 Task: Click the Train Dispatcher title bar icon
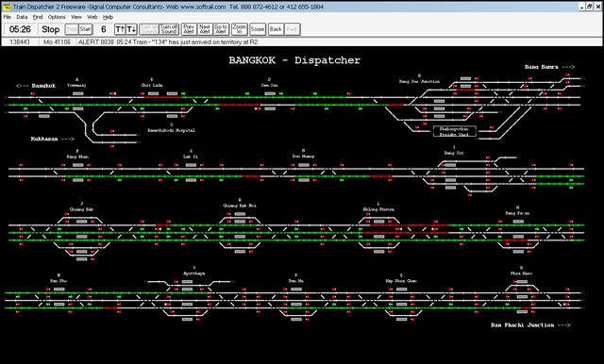[7, 7]
